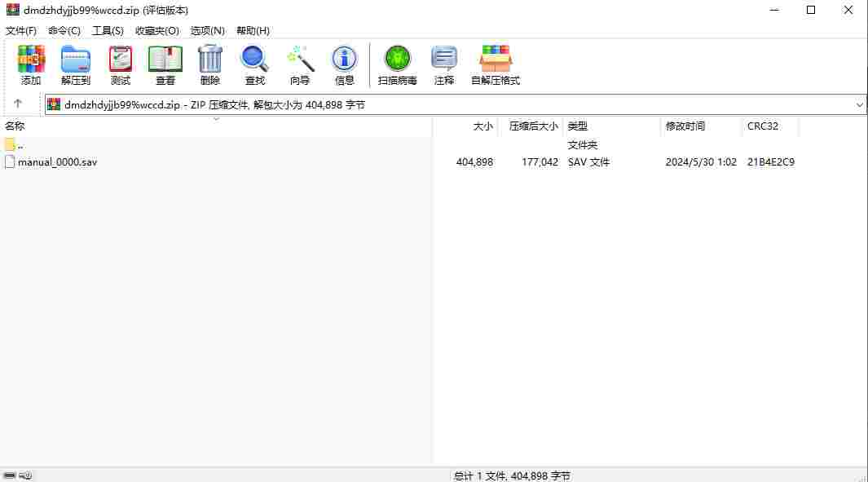Open the 查找 (Find) magnifier tool
Viewport: 868px width, 482px height.
click(x=254, y=60)
